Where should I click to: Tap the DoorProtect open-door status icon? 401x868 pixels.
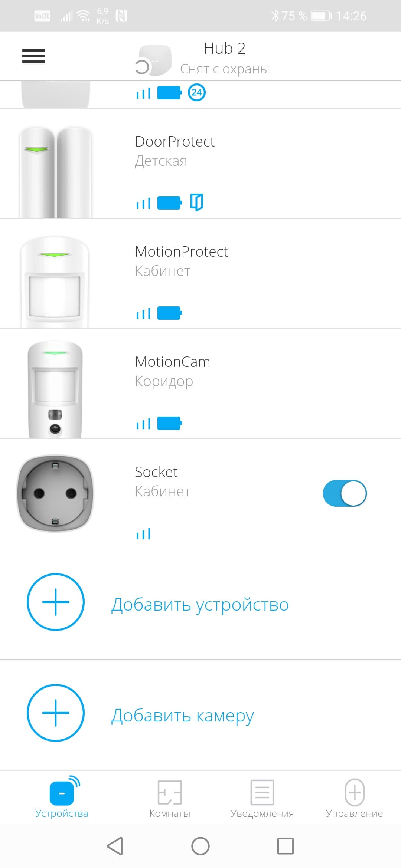click(197, 203)
